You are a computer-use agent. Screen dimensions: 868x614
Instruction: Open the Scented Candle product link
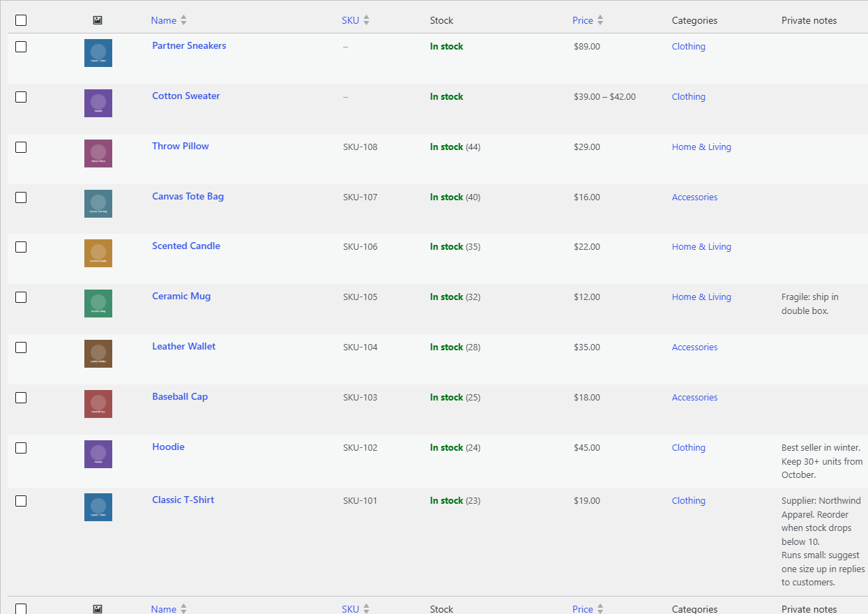(186, 246)
